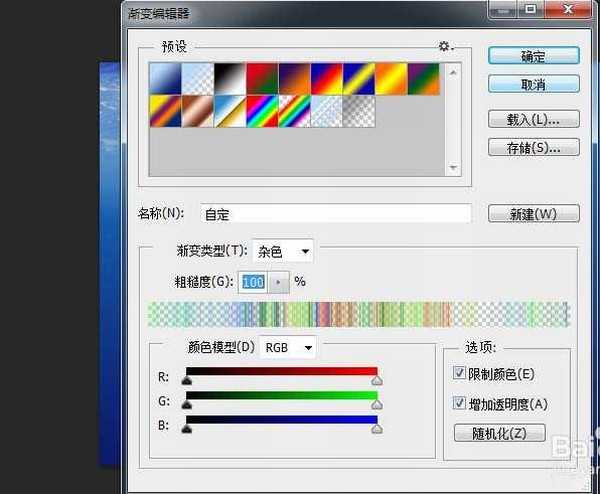The image size is (600, 494).
Task: Open the 粗糙度 slider popup arrow
Action: [278, 282]
